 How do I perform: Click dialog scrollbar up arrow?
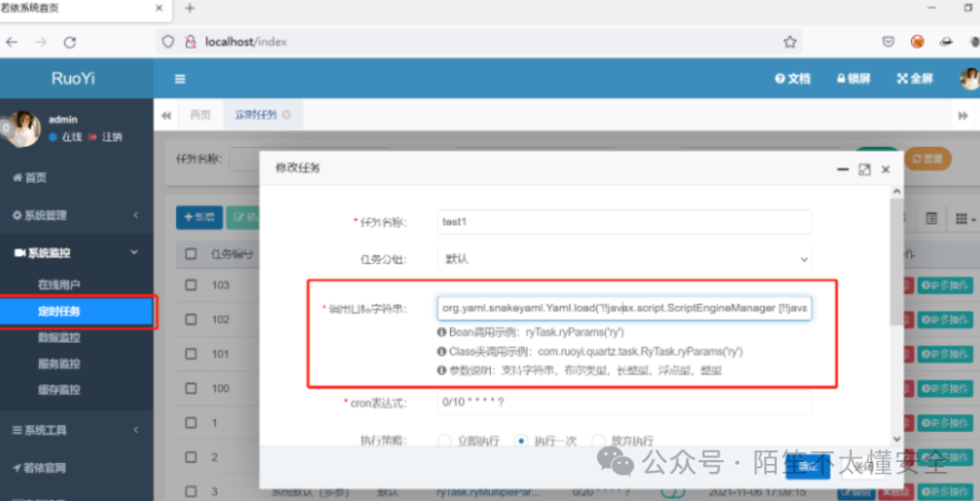[897, 192]
